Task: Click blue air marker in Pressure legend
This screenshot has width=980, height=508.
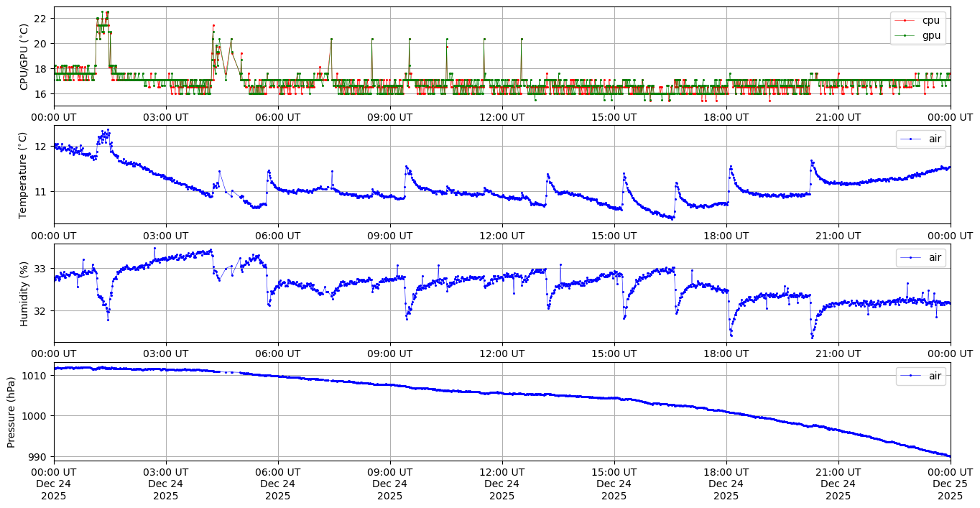Action: 912,375
